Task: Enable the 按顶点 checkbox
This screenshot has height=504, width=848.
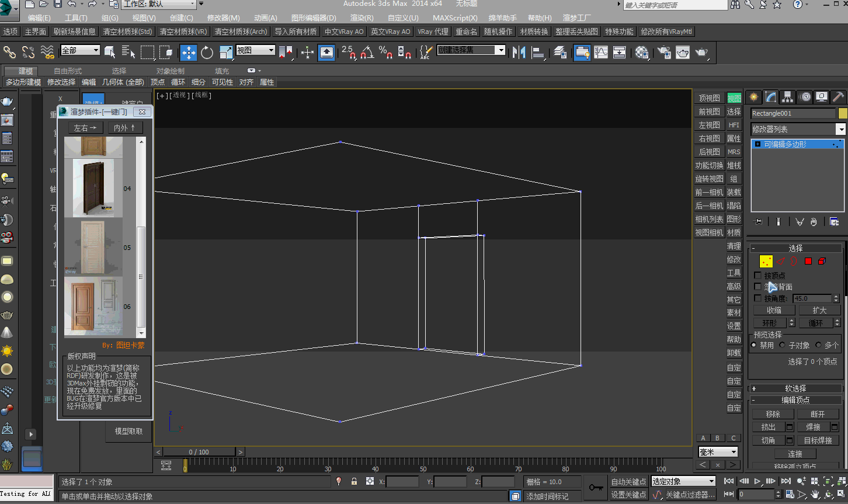Action: (758, 275)
